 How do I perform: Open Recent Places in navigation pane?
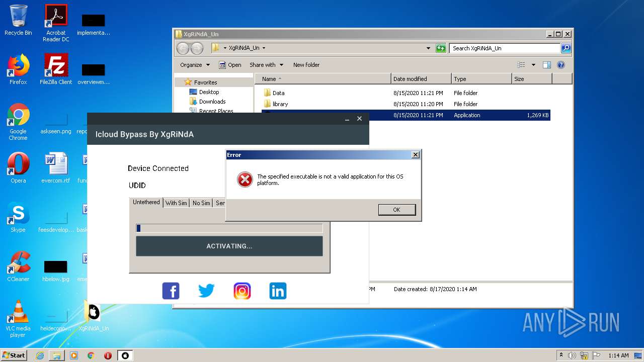(216, 111)
